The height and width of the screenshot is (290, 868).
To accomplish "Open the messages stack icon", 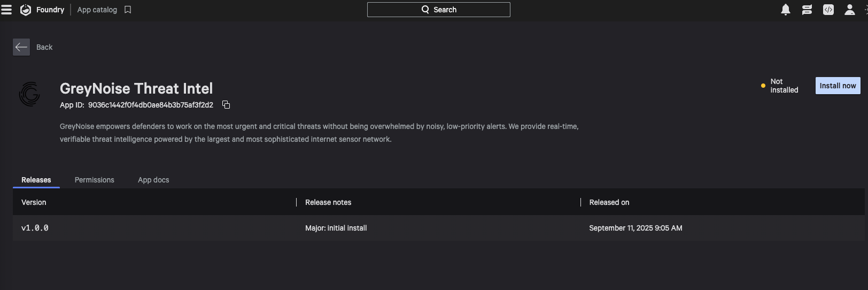I will coord(807,10).
